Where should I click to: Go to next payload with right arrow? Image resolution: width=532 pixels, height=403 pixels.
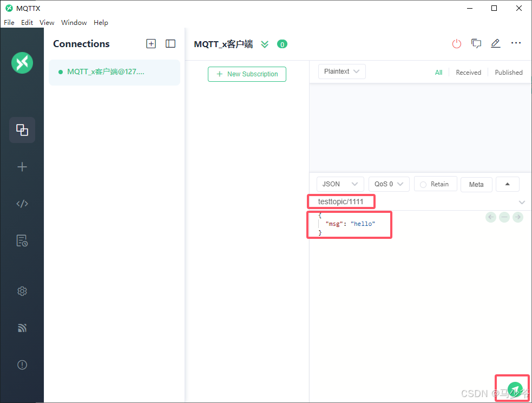click(518, 217)
